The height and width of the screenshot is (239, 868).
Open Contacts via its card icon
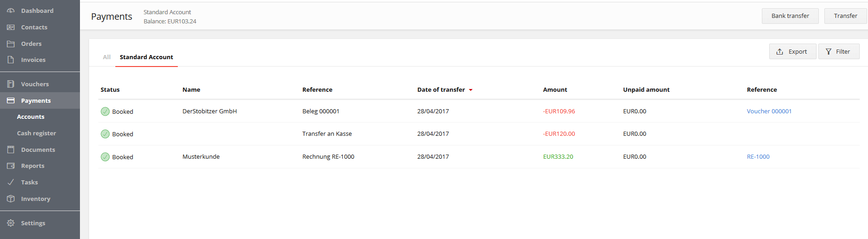tap(11, 27)
